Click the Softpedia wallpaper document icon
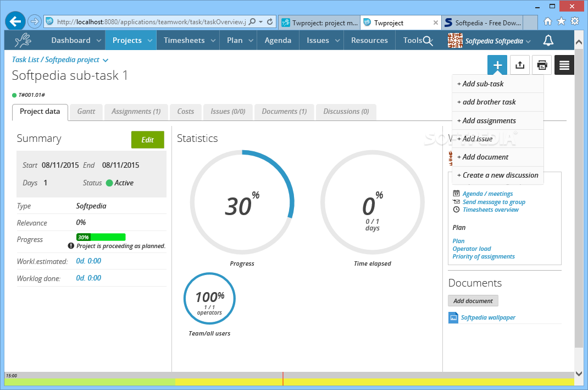588x390 pixels. pyautogui.click(x=453, y=317)
